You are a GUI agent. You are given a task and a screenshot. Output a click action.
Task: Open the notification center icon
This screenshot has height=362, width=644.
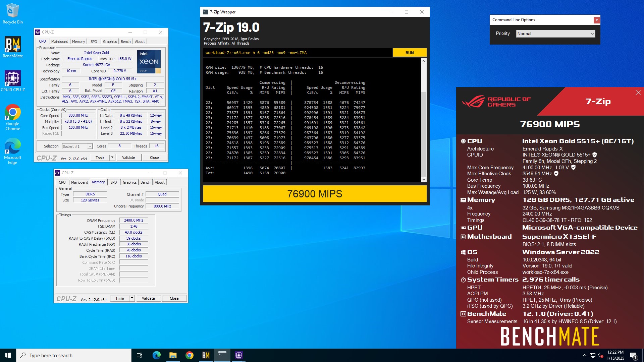633,356
